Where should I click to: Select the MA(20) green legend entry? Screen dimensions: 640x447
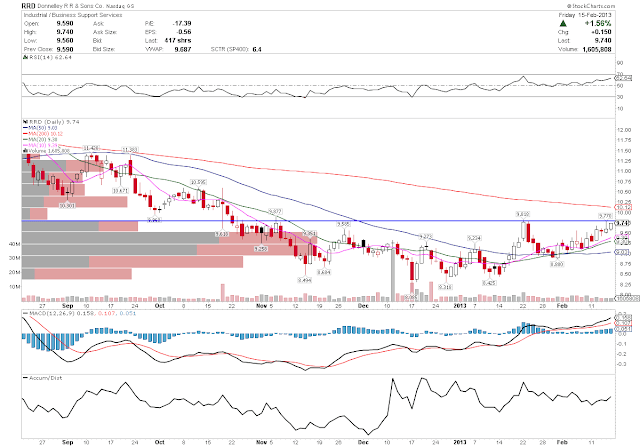[40, 139]
